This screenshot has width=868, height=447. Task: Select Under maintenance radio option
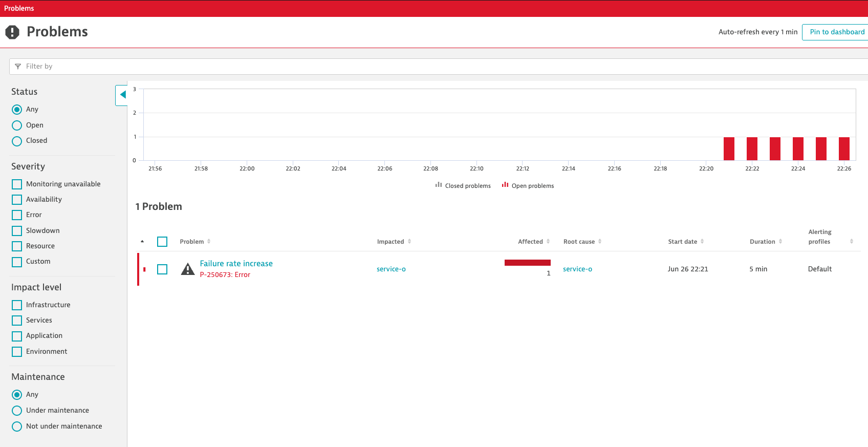pyautogui.click(x=17, y=411)
